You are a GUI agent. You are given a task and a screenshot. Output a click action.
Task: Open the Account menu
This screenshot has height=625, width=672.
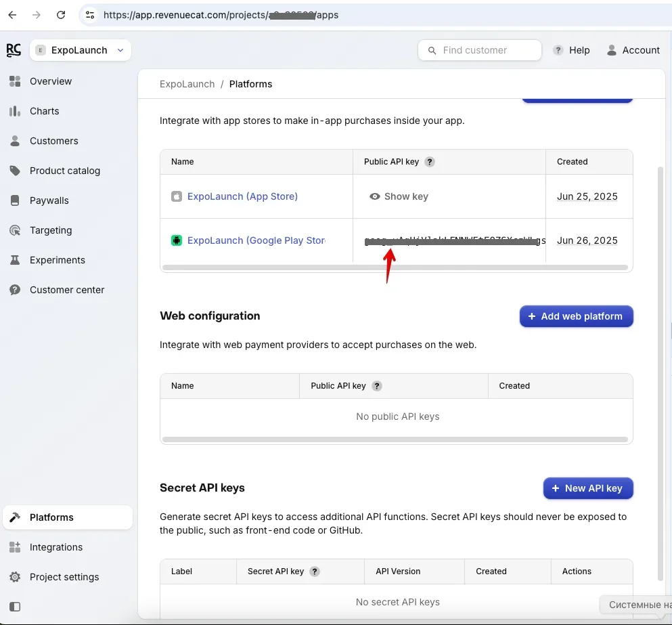pyautogui.click(x=641, y=50)
